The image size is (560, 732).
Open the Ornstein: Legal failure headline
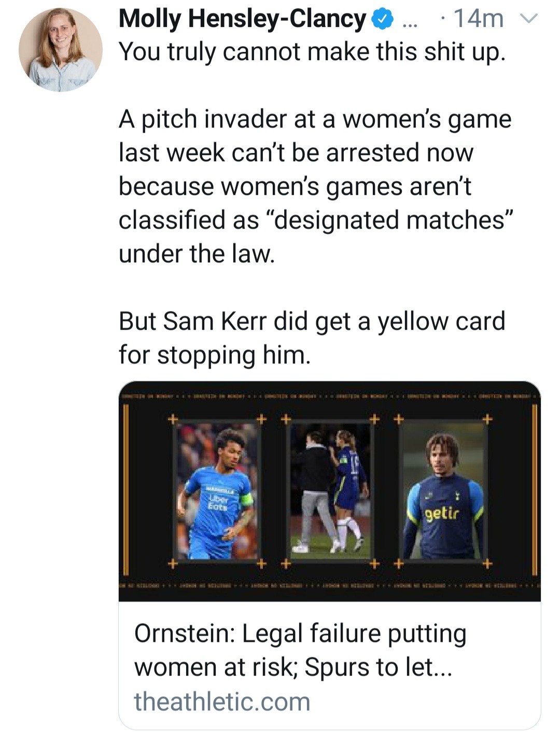coord(300,650)
